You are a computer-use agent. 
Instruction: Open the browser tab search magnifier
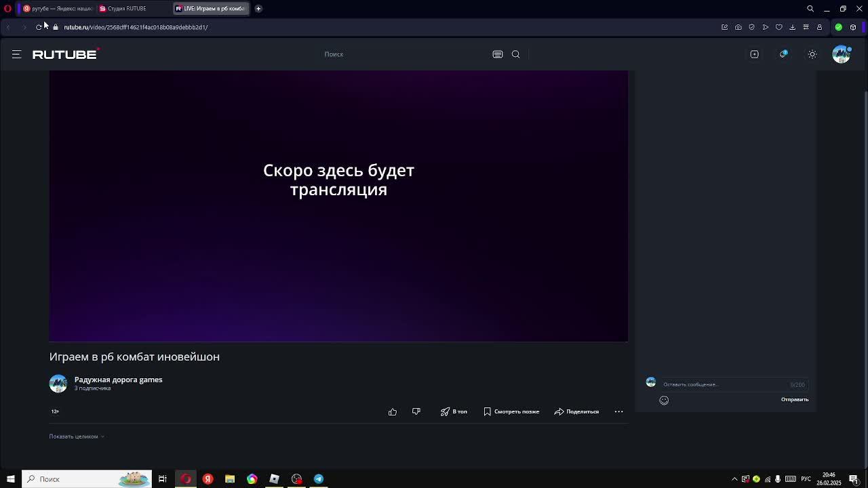810,8
